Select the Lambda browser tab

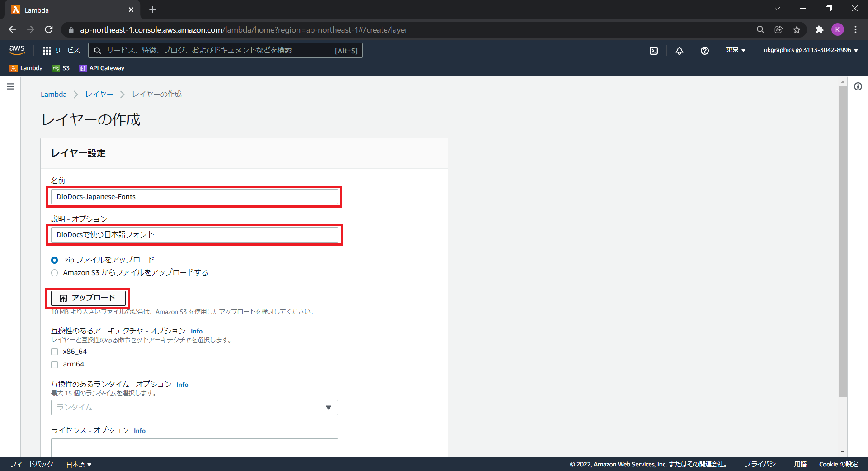(72, 10)
